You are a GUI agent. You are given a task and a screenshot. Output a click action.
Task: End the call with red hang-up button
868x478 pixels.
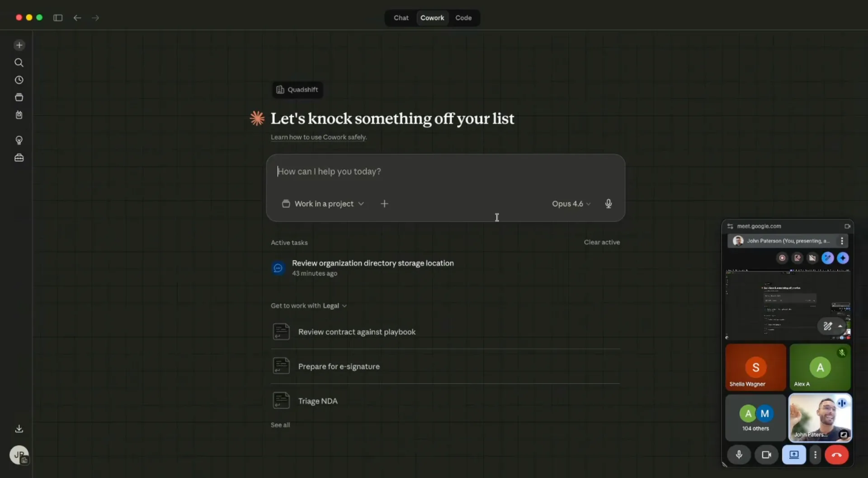(837, 455)
